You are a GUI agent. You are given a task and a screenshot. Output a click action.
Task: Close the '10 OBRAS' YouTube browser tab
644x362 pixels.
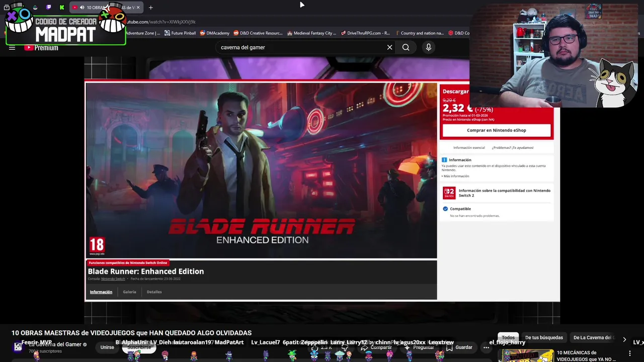click(x=138, y=8)
